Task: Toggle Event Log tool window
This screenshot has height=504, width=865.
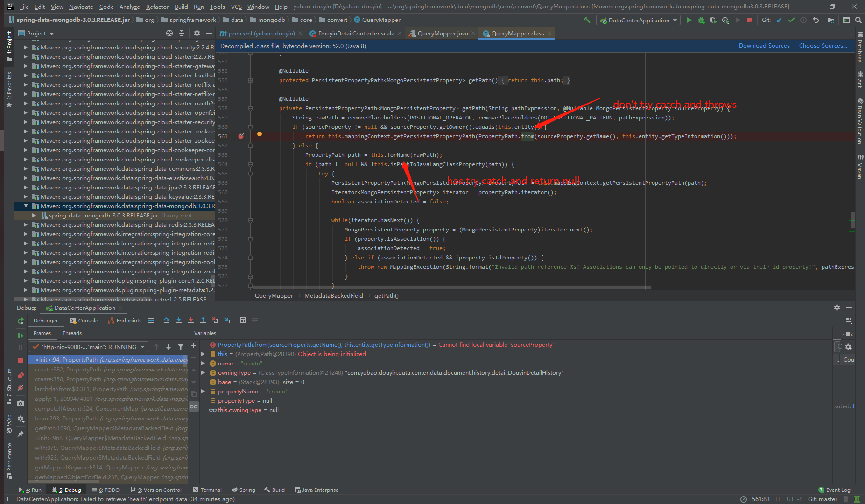Action: [x=835, y=490]
